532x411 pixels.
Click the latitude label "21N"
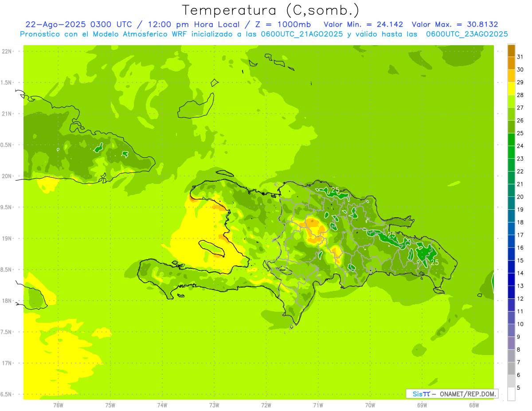click(7, 114)
